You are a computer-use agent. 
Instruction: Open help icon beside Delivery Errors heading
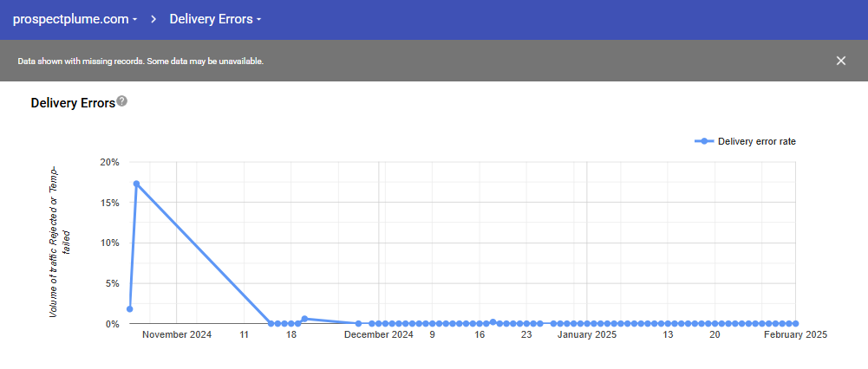pyautogui.click(x=122, y=101)
